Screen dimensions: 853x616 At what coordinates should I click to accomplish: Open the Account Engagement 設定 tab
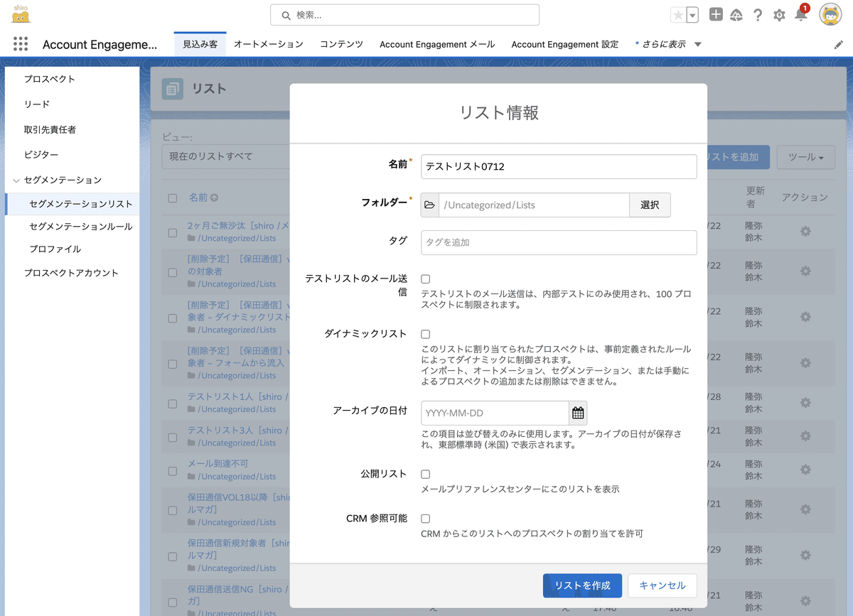[565, 44]
